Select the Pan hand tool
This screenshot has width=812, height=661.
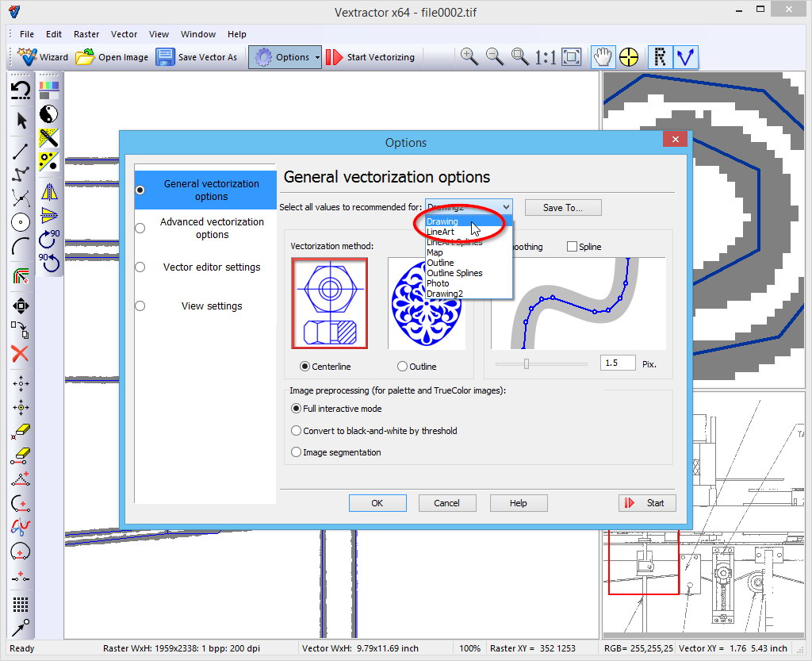pos(603,56)
